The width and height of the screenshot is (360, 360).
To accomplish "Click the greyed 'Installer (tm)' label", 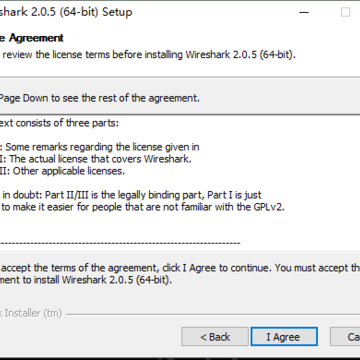I will [31, 313].
